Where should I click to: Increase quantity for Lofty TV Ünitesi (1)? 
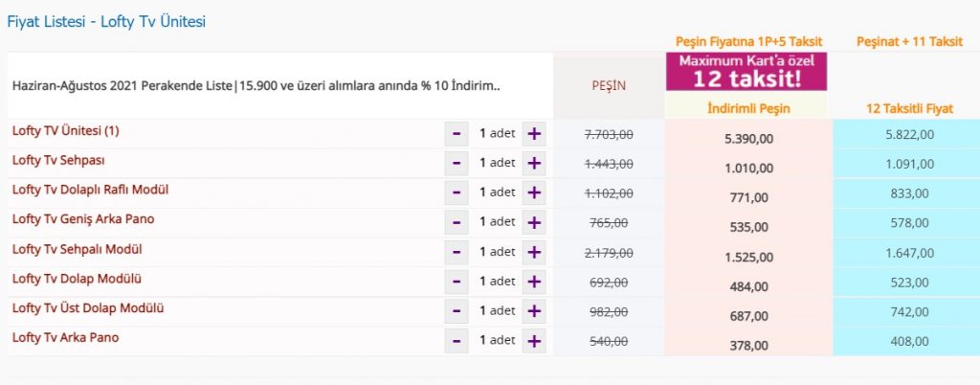534,133
